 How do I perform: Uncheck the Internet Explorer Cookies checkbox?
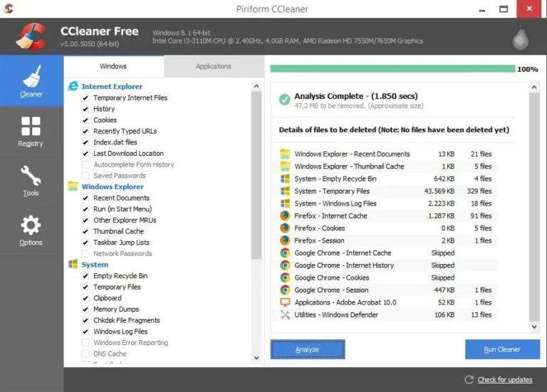click(x=85, y=120)
